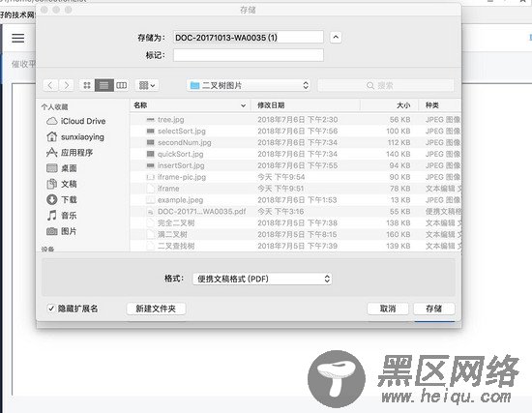The image size is (532, 413).
Task: Select the iframe text document
Action: (x=295, y=189)
